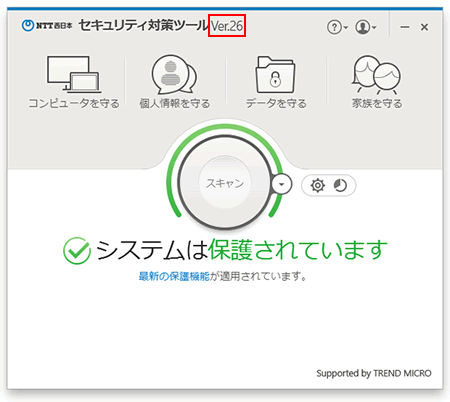Image resolution: width=450 pixels, height=402 pixels.
Task: Click the NTT西日本 logo
Action: coord(47,25)
